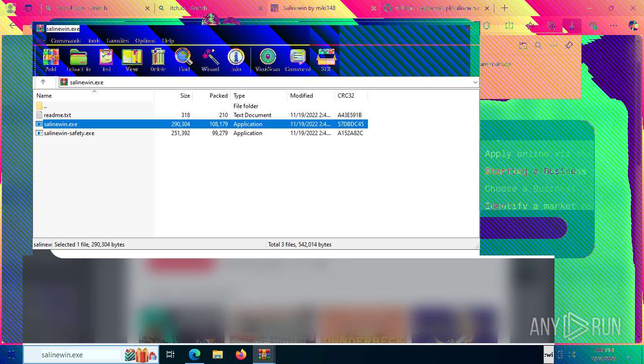Launch the Wizard wand icon

210,60
